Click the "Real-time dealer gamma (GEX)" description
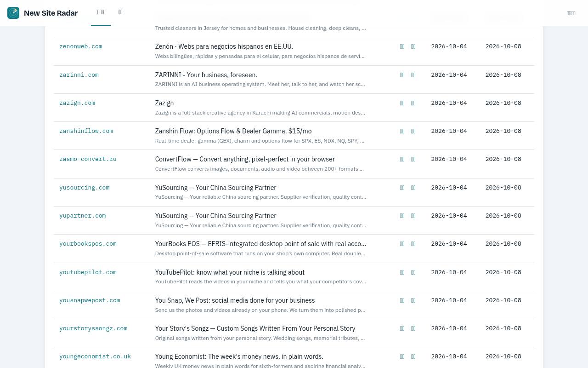The height and width of the screenshot is (368, 588). pyautogui.click(x=260, y=141)
